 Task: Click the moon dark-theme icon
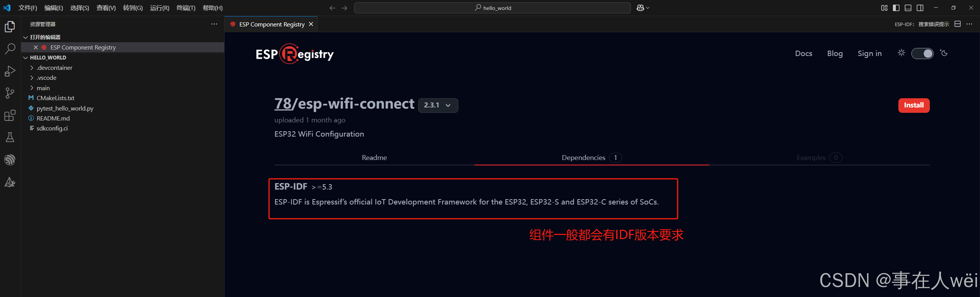coord(944,53)
